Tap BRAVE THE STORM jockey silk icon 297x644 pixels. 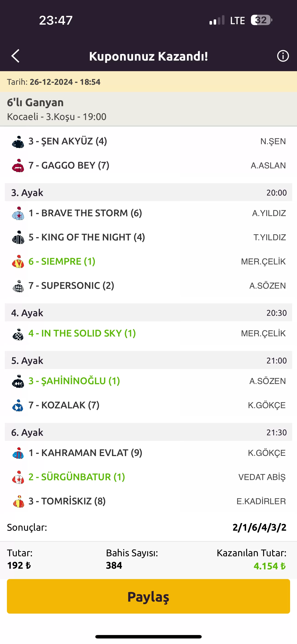[18, 214]
